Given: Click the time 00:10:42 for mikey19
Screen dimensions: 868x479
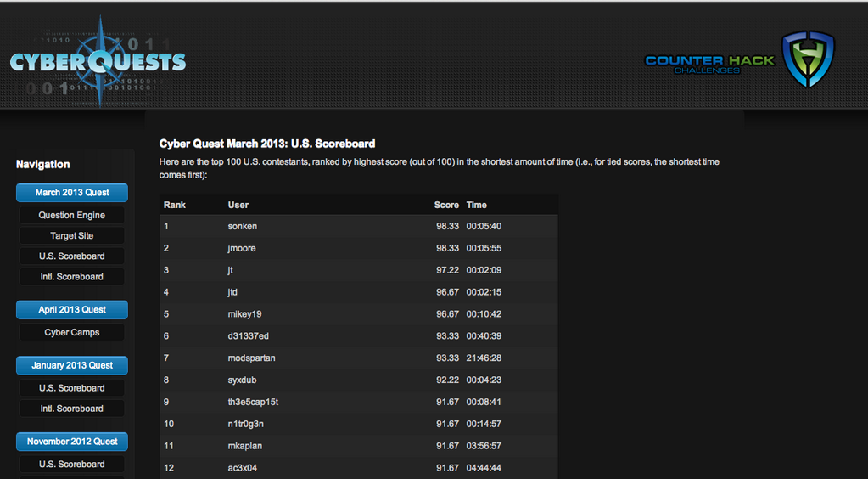Looking at the screenshot, I should coord(484,314).
